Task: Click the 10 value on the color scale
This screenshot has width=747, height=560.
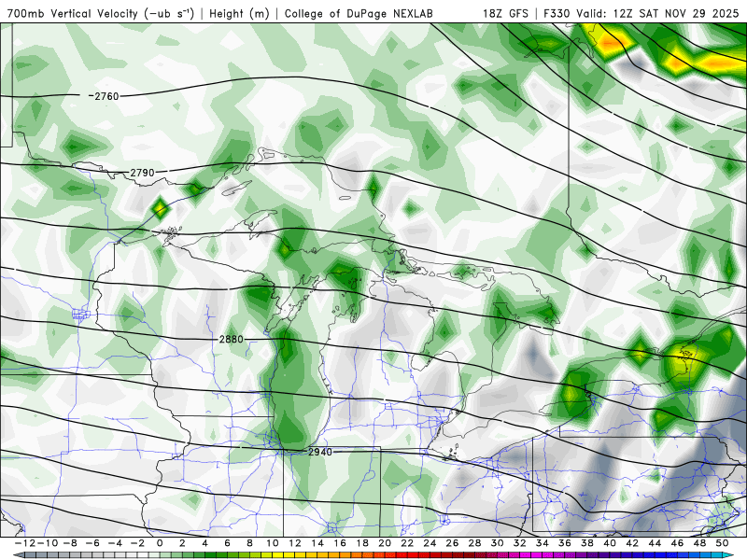Action: click(x=272, y=543)
